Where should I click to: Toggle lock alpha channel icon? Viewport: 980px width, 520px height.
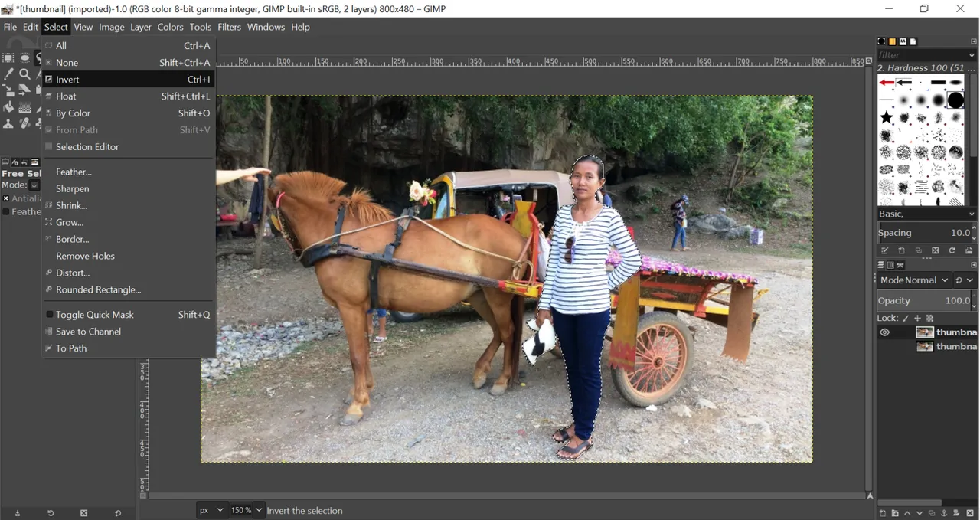[x=930, y=318]
